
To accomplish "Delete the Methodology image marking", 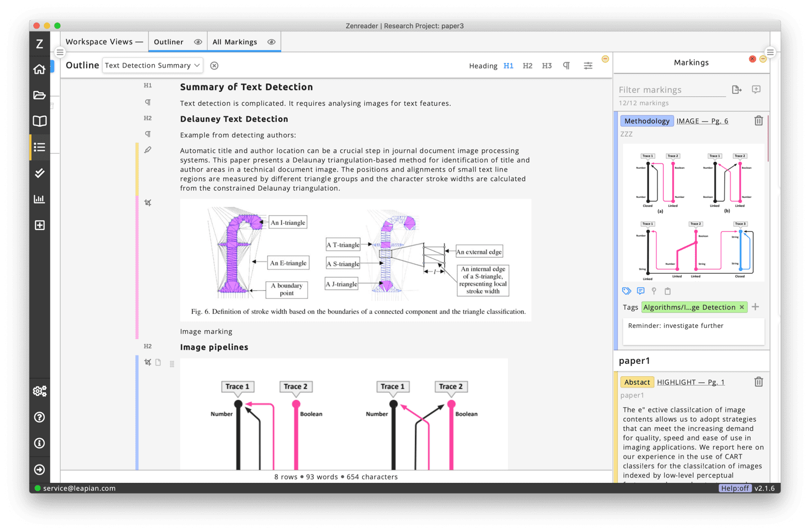I will pos(758,120).
